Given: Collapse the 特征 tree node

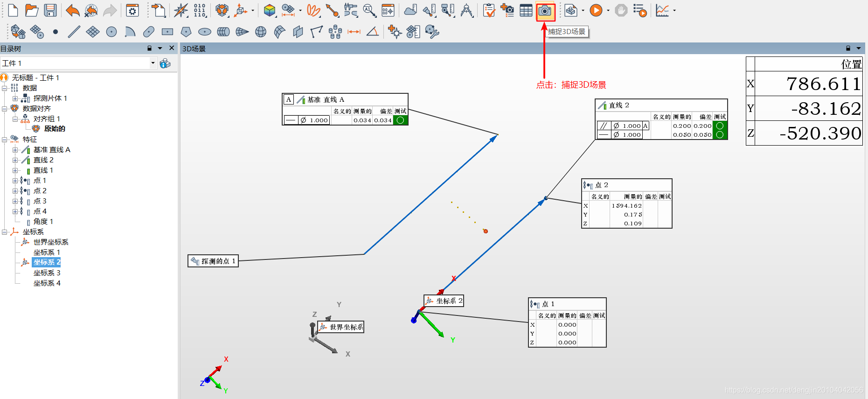Looking at the screenshot, I should click(x=4, y=139).
